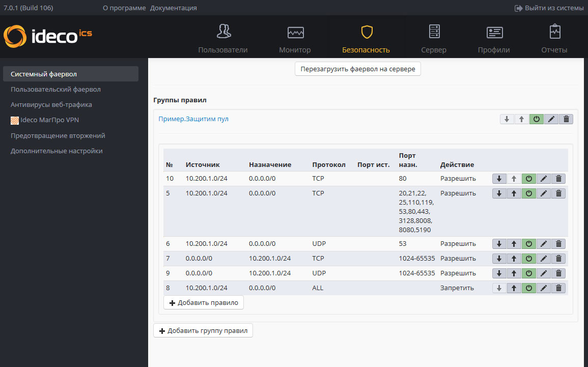
Task: Delete rule 9 with trash icon
Action: pos(558,273)
